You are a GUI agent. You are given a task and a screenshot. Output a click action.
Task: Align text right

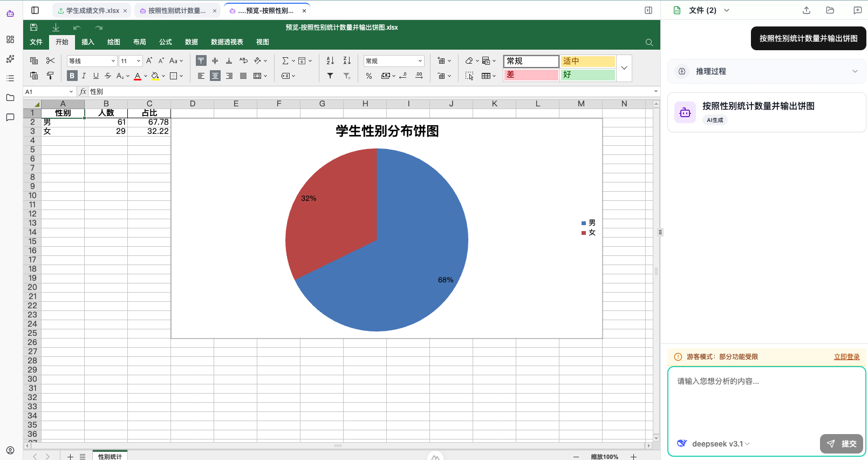pyautogui.click(x=229, y=76)
